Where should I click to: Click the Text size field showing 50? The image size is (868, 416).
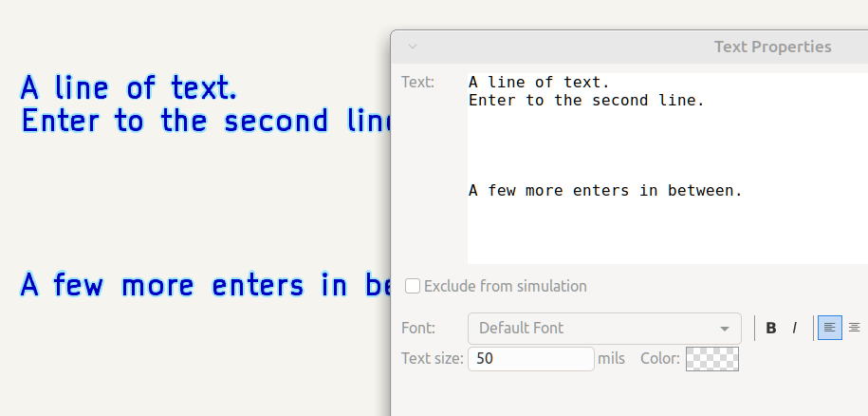(530, 359)
